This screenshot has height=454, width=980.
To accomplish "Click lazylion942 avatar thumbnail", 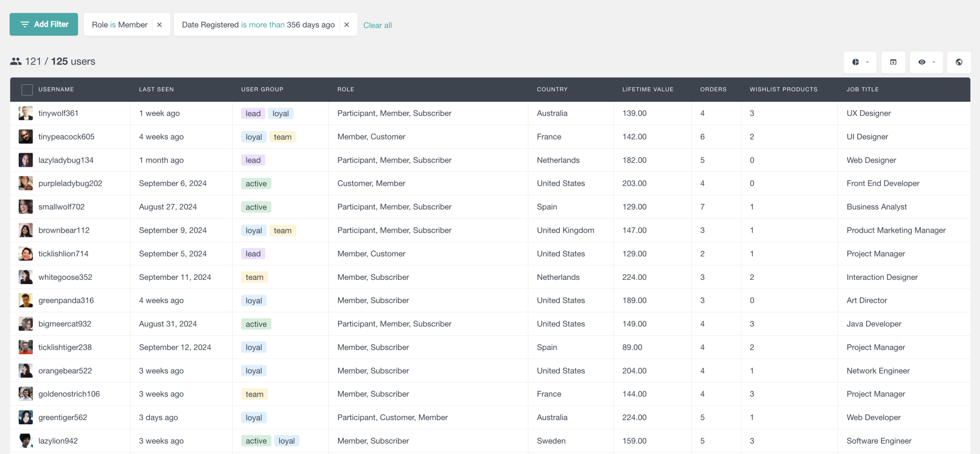I will pyautogui.click(x=26, y=441).
